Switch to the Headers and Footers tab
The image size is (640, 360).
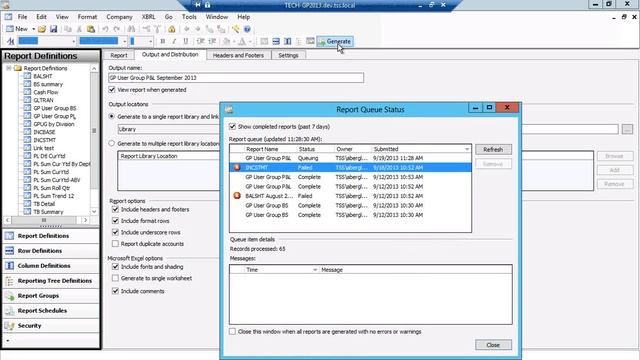[x=238, y=55]
